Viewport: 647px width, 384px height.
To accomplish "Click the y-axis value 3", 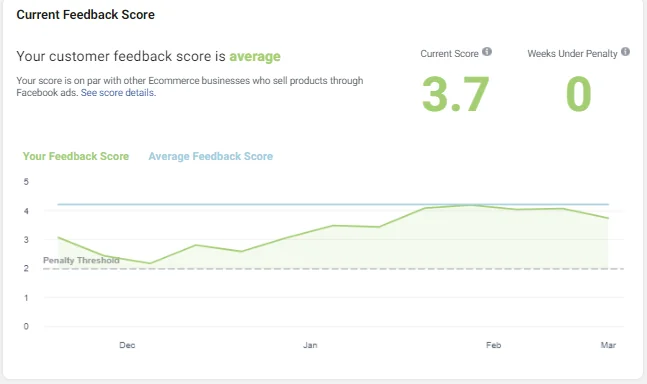I will tap(26, 240).
